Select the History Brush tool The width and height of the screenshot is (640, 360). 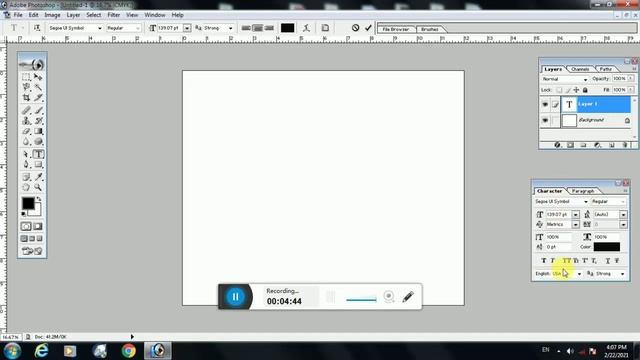pos(38,121)
